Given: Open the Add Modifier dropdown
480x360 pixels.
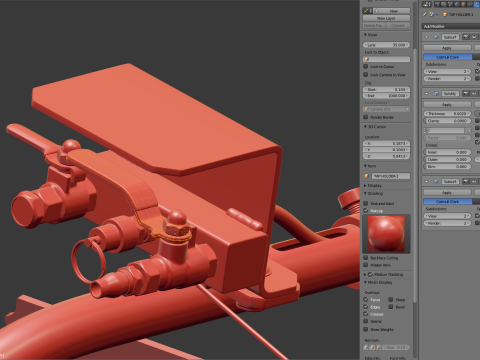Looking at the screenshot, I should pos(451,26).
